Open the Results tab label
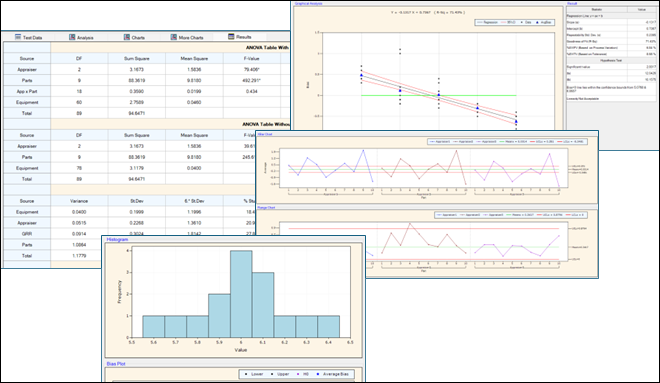This screenshot has height=383, width=660. [244, 37]
